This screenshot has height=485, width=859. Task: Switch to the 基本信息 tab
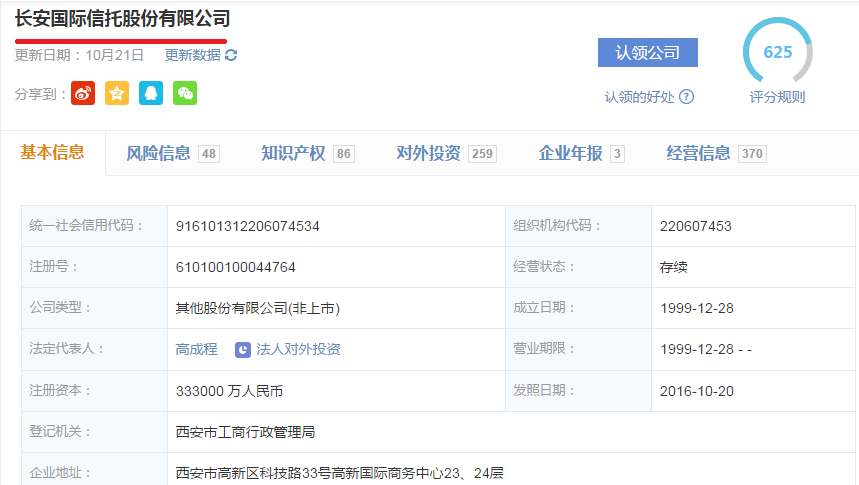coord(53,152)
